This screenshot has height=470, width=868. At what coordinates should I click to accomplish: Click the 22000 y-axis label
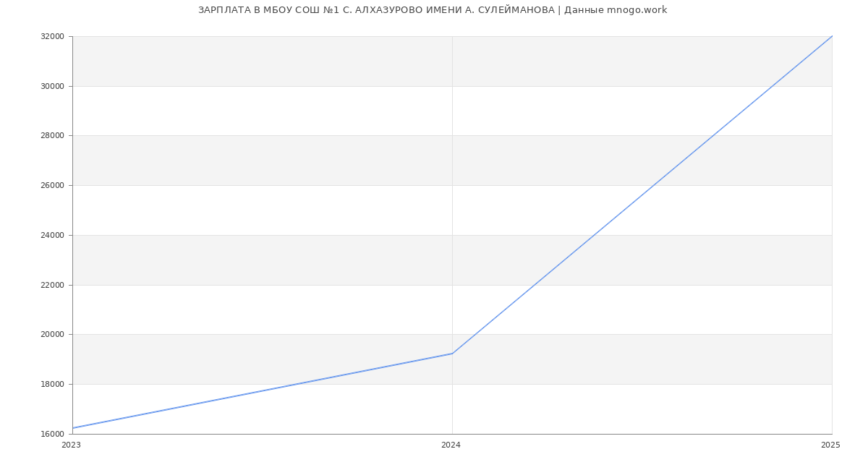coord(52,285)
